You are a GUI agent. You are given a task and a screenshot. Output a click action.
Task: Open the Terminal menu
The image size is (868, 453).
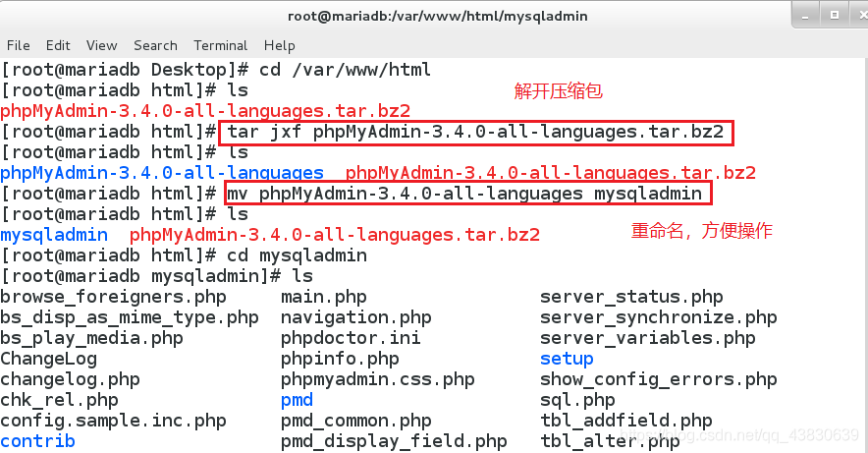[220, 45]
